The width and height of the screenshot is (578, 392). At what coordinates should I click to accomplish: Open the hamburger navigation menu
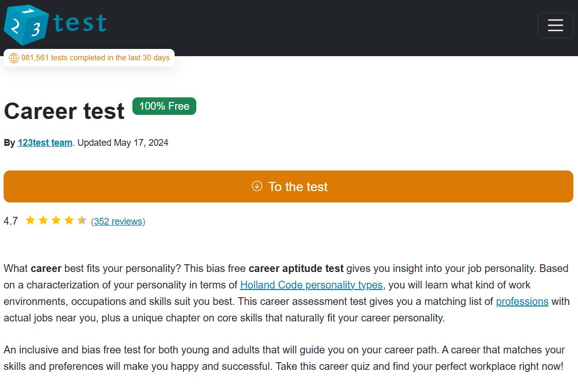pyautogui.click(x=555, y=25)
